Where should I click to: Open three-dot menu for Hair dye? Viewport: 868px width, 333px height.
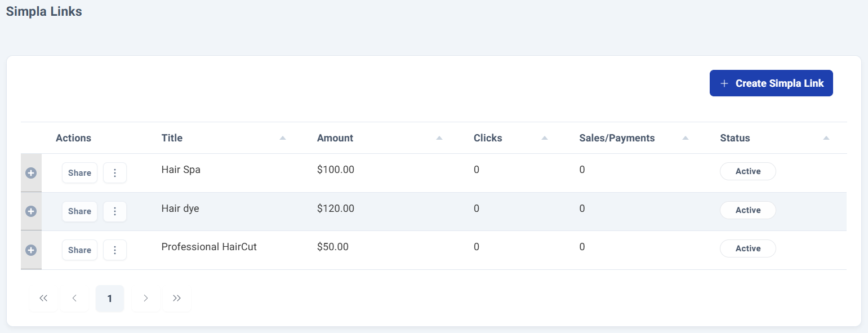coord(115,211)
